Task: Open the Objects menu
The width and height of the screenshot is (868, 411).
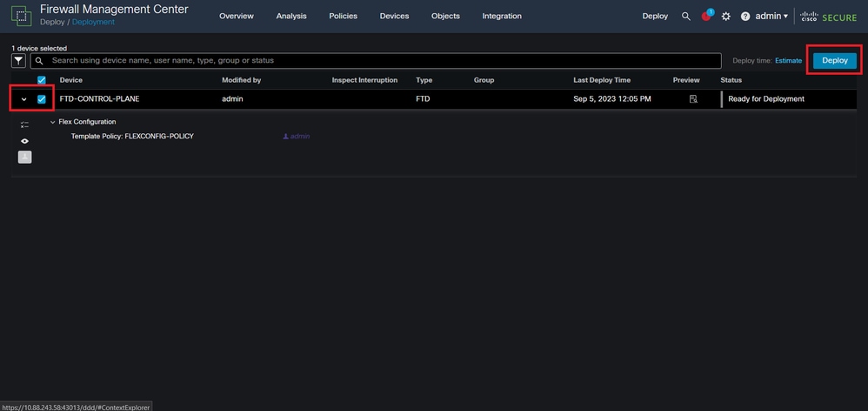Action: (x=445, y=16)
